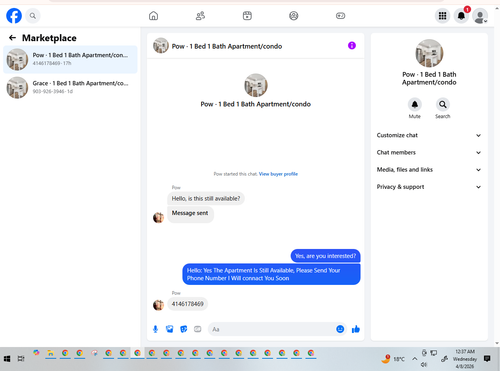Open the taskbar weather widget
This screenshot has width=500, height=371.
(393, 359)
